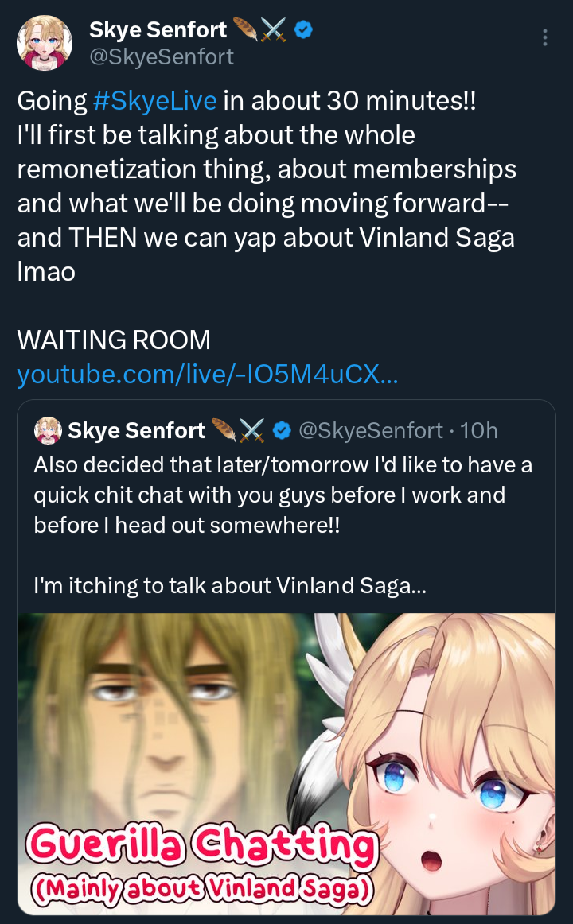Tap the feather emoji in the top display name
Screen dimensions: 573x924
click(244, 29)
